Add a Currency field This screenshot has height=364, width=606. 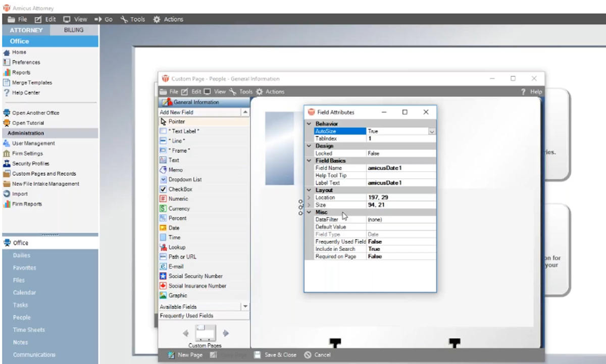pos(204,209)
